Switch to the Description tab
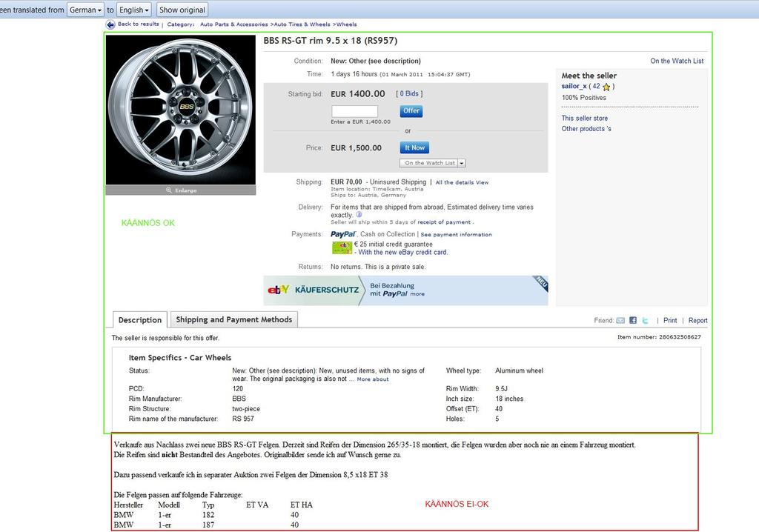 (140, 320)
